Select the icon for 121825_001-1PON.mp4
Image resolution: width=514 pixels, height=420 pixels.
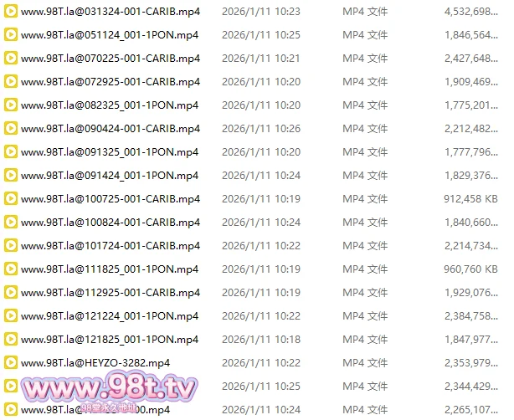point(11,340)
